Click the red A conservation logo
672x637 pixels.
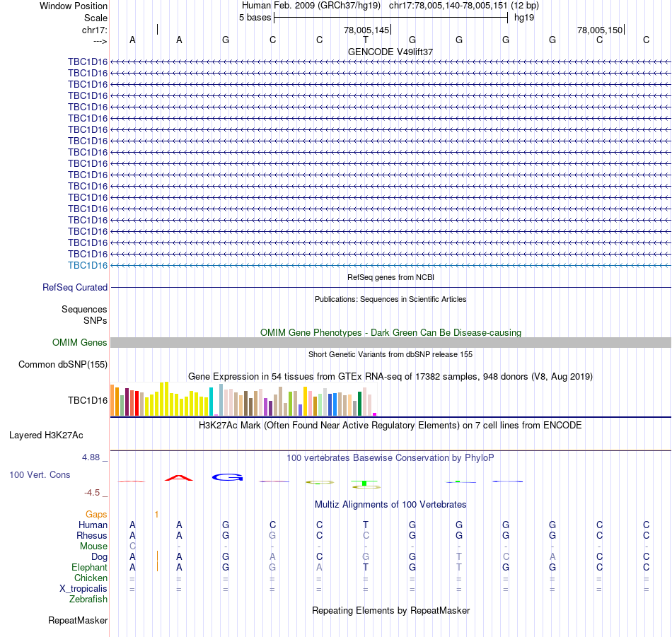tap(179, 478)
